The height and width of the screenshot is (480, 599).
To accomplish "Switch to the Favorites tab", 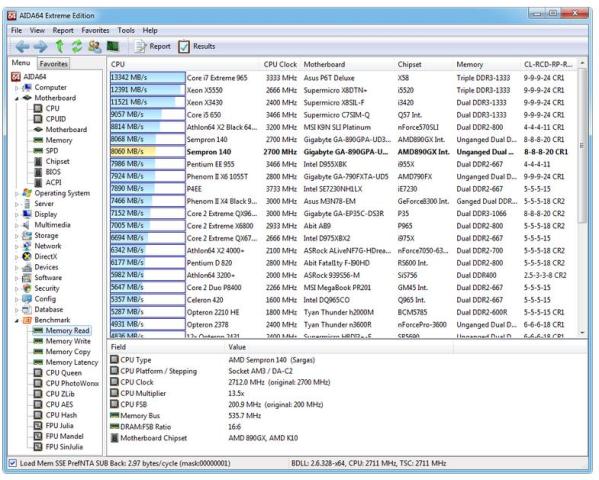I will 53,64.
